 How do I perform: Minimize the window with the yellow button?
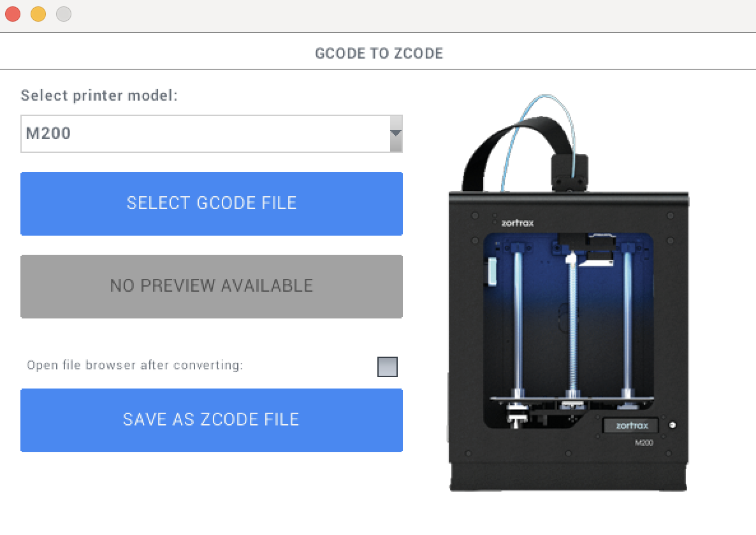[37, 13]
